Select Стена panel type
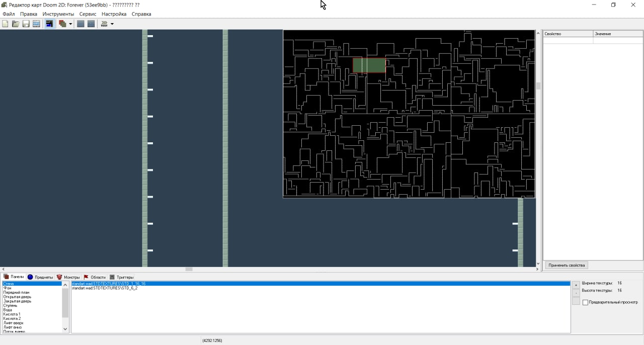Screen dimensions: 644x345 32,284
